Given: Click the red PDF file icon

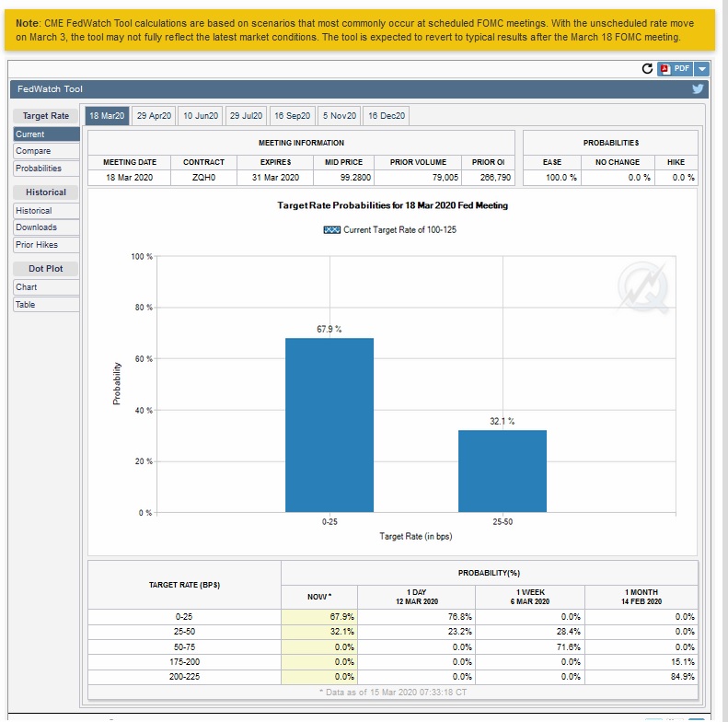Looking at the screenshot, I should click(x=665, y=69).
